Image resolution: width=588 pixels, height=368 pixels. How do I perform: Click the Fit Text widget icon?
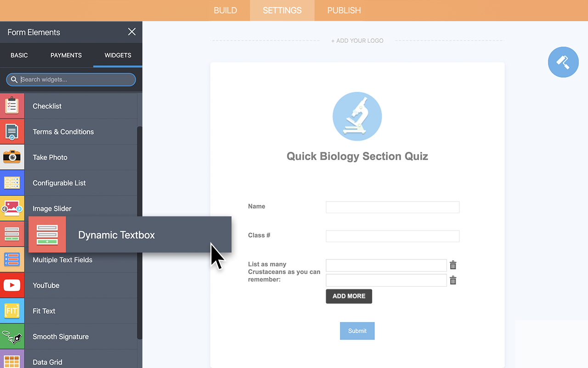(12, 310)
